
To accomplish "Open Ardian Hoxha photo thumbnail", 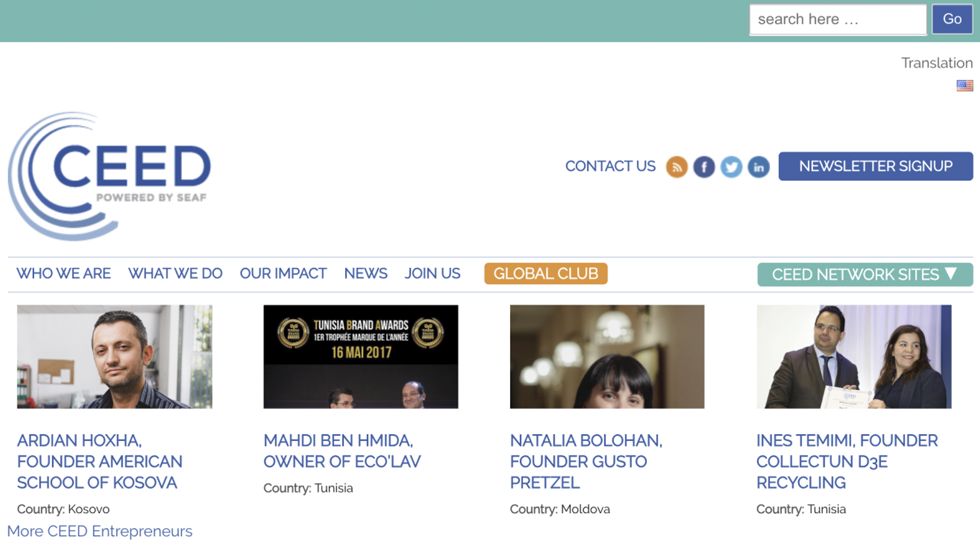I will [114, 357].
